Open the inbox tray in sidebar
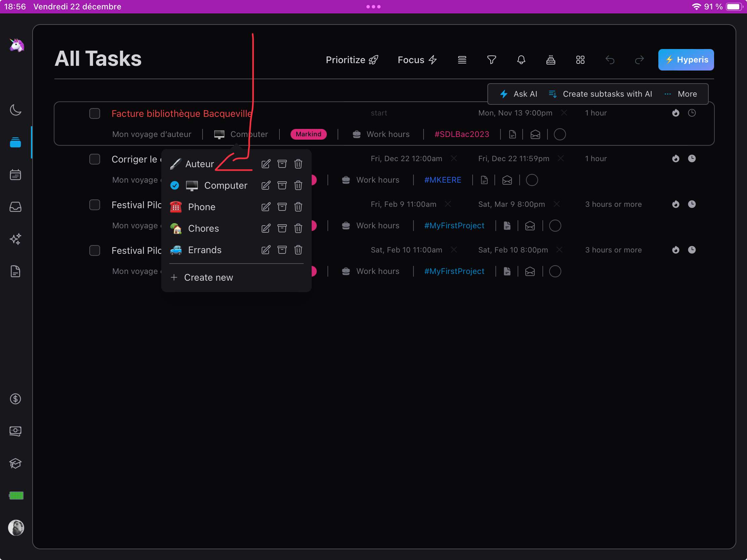Image resolution: width=747 pixels, height=560 pixels. click(15, 207)
